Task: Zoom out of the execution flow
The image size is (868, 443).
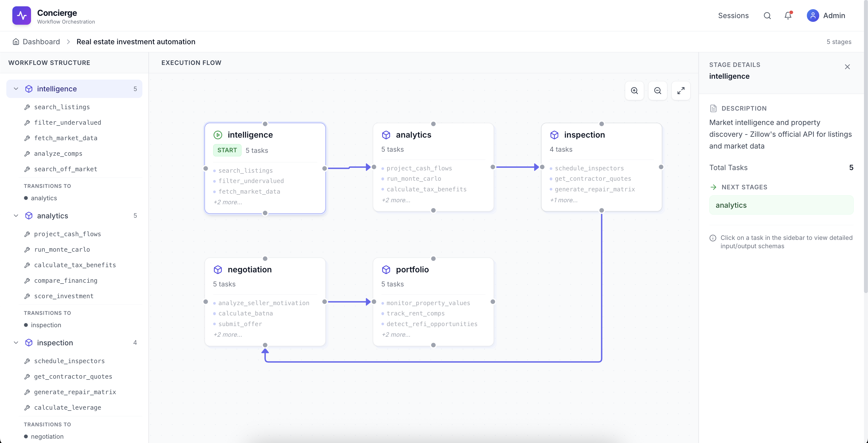Action: [x=657, y=90]
